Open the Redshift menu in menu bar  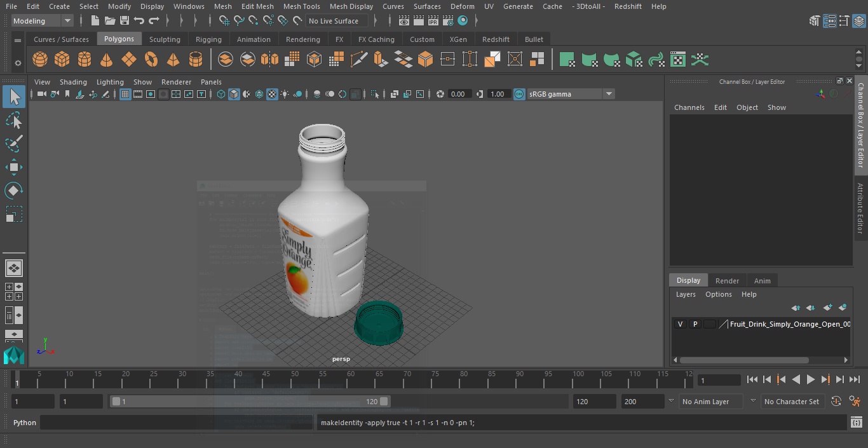pyautogui.click(x=628, y=6)
